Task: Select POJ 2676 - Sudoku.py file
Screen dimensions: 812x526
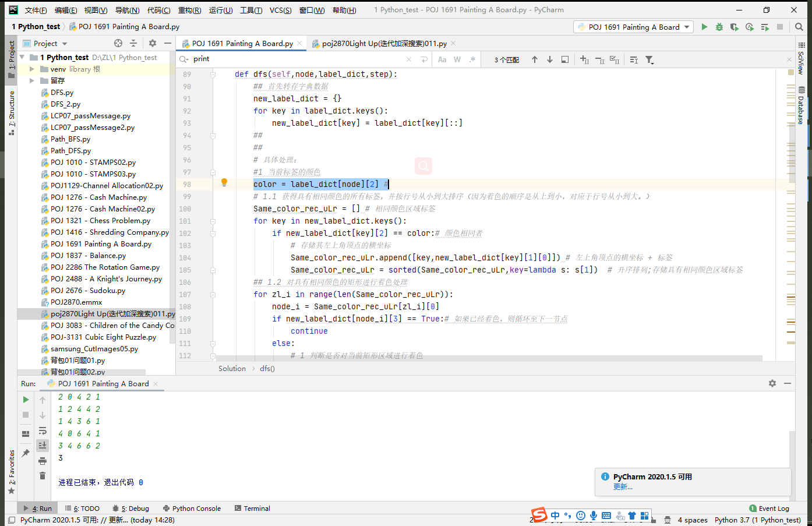Action: click(x=88, y=290)
